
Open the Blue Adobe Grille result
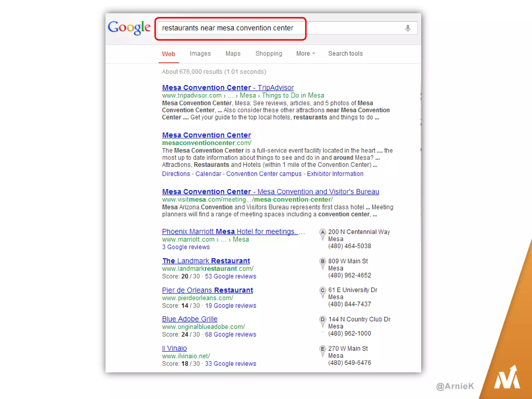click(x=190, y=319)
